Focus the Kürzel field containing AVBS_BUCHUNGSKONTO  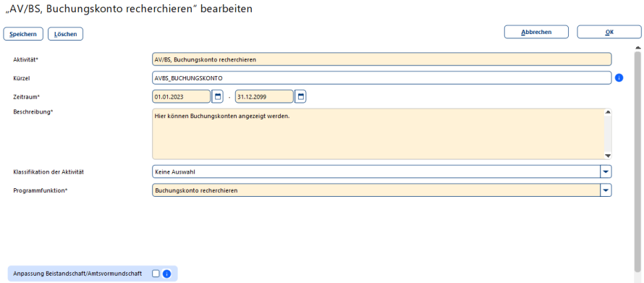click(381, 77)
